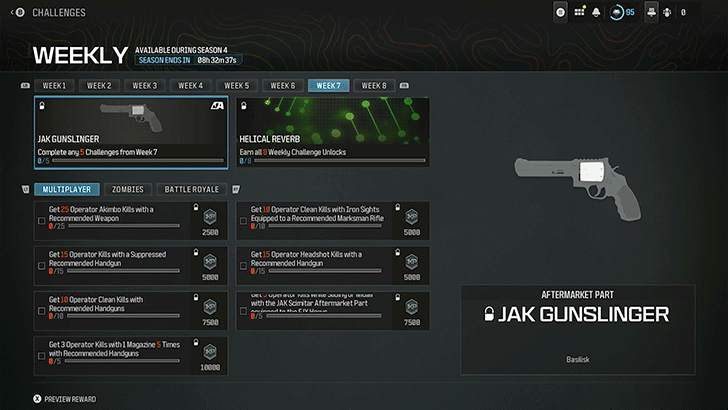Click the 7500 XP token for JAK Scimitar challenge
Screen dimensions: 728x410
click(x=412, y=306)
